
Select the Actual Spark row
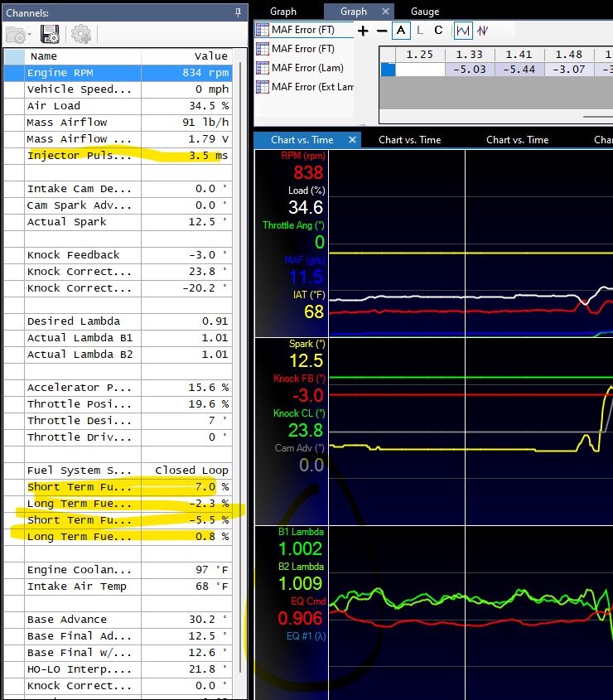[x=118, y=222]
